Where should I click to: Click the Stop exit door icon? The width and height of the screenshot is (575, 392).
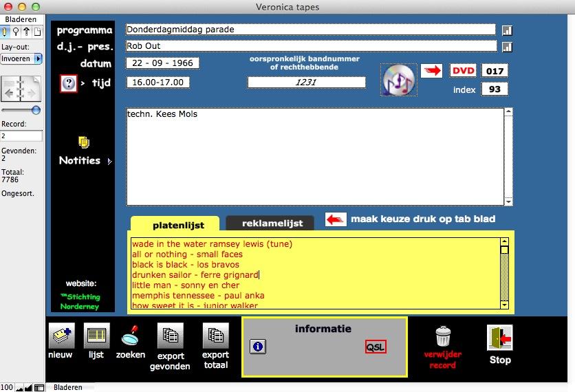[x=499, y=338]
